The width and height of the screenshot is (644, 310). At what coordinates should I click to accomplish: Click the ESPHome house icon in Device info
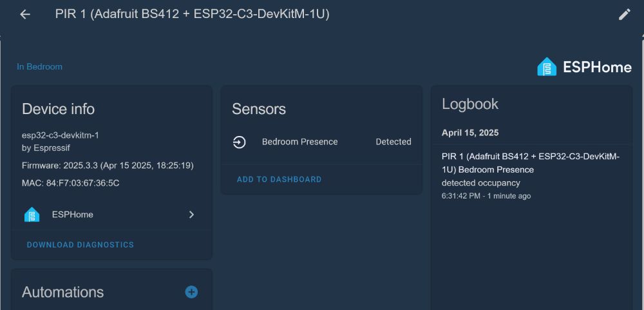click(x=32, y=215)
